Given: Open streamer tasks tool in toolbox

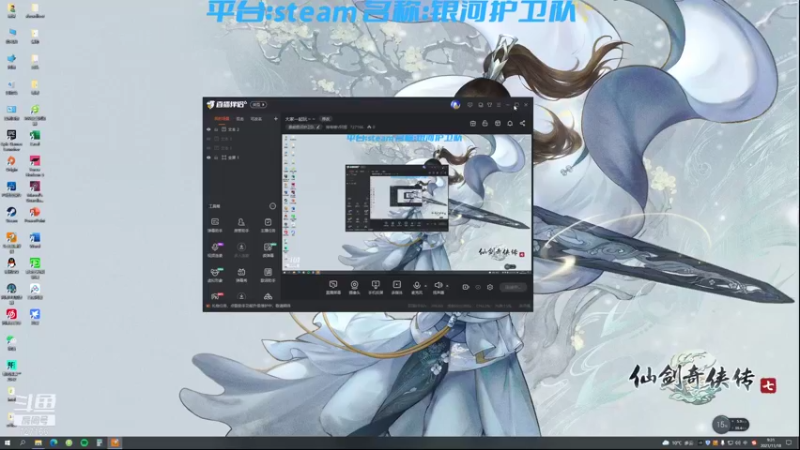Looking at the screenshot, I should click(268, 224).
